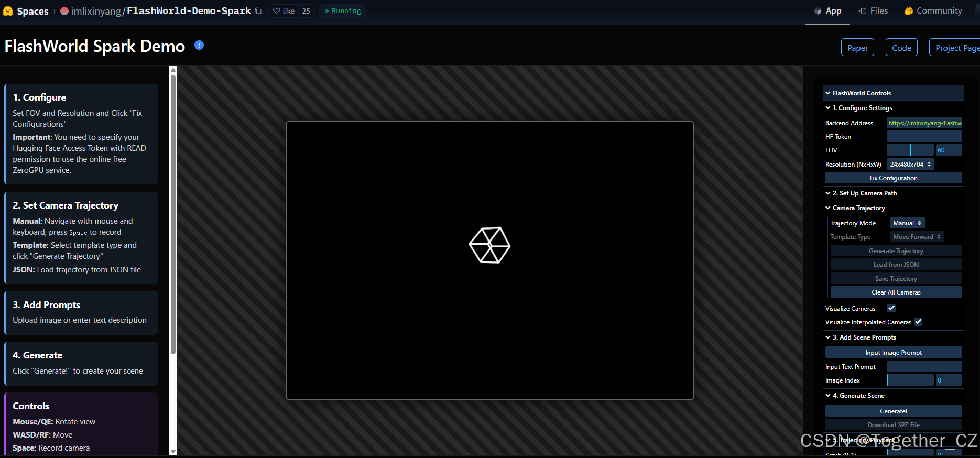Click the like count 25
This screenshot has height=458, width=980.
click(306, 11)
